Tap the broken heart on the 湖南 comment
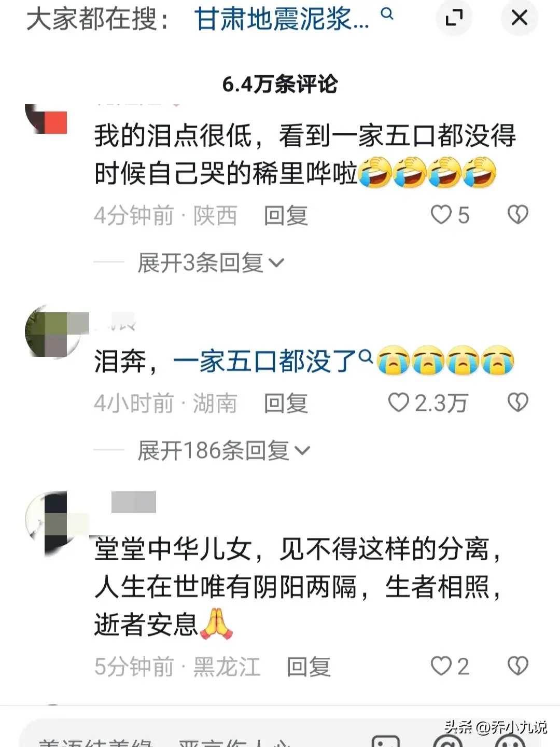Viewport: 560px width, 747px height. [517, 403]
